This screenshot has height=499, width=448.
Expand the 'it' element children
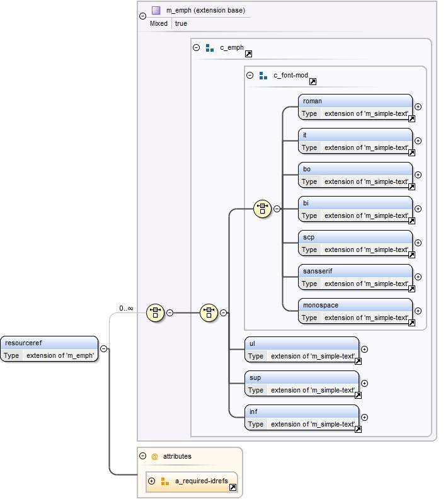pyautogui.click(x=418, y=141)
